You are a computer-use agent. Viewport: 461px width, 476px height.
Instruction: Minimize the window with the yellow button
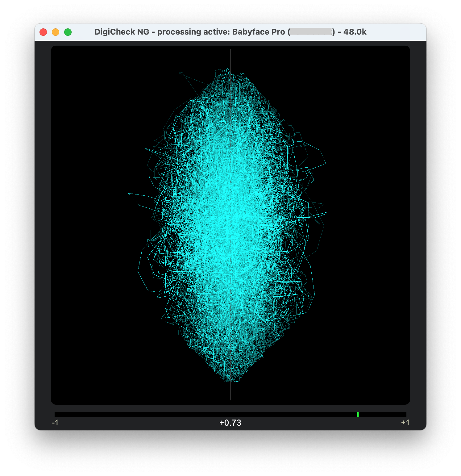tap(56, 32)
